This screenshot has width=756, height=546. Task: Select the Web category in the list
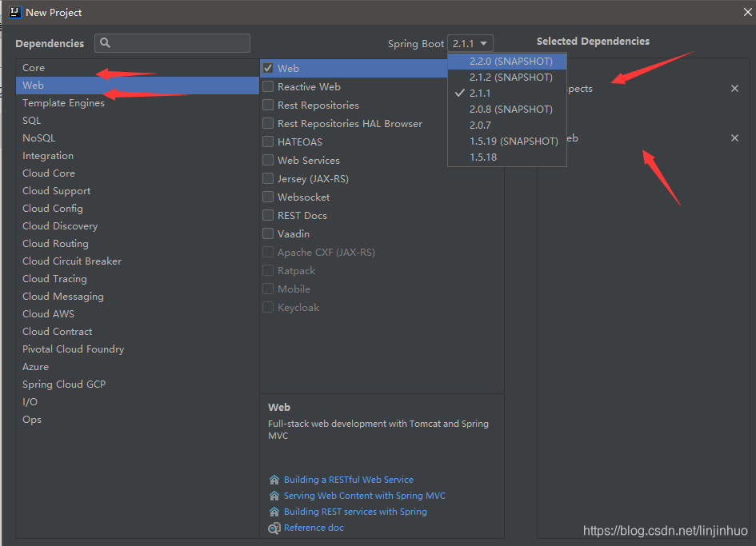pyautogui.click(x=138, y=86)
